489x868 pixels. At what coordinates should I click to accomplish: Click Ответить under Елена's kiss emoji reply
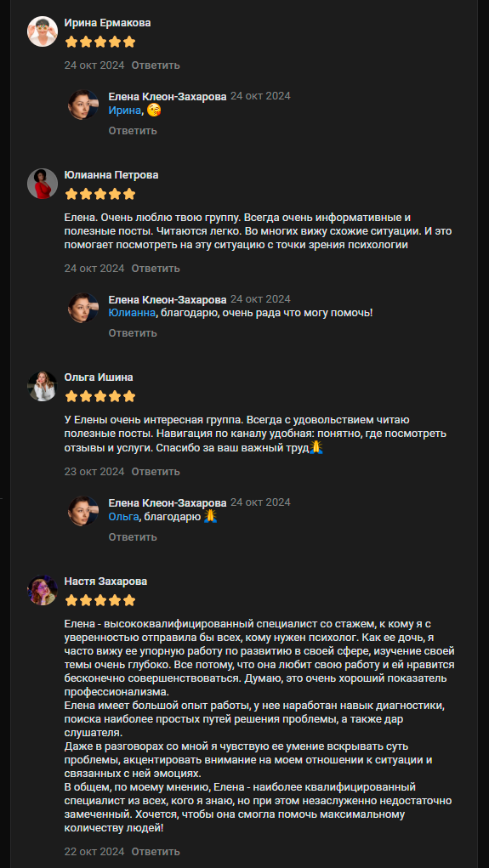tap(133, 131)
